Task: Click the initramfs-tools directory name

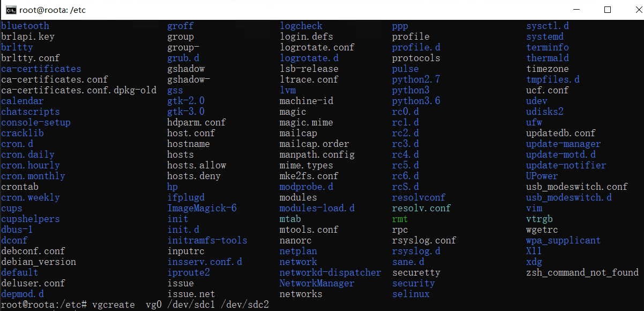Action: click(x=207, y=240)
